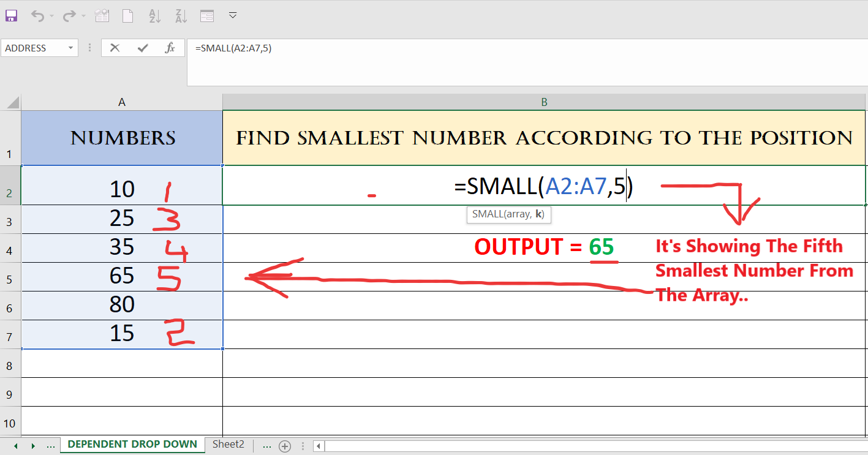Click the SMALL(array, k) function tooltip

pyautogui.click(x=508, y=214)
